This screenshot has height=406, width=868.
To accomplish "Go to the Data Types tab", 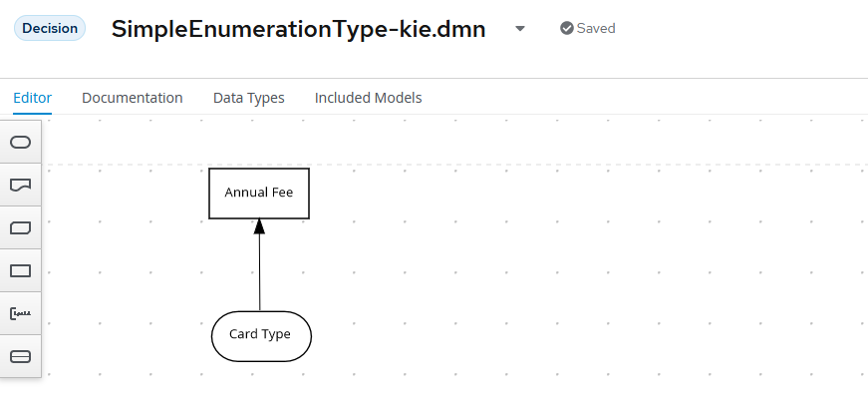I will pos(249,98).
